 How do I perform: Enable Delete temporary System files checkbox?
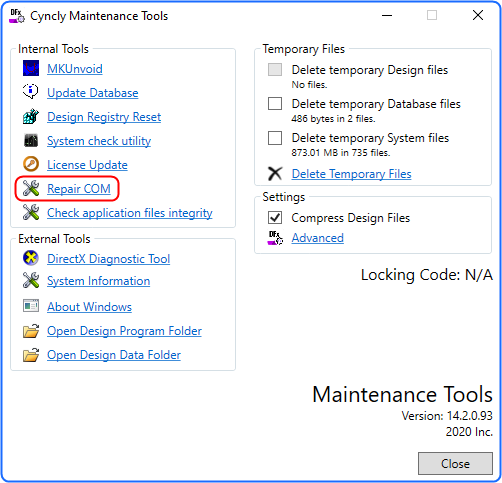tap(275, 138)
